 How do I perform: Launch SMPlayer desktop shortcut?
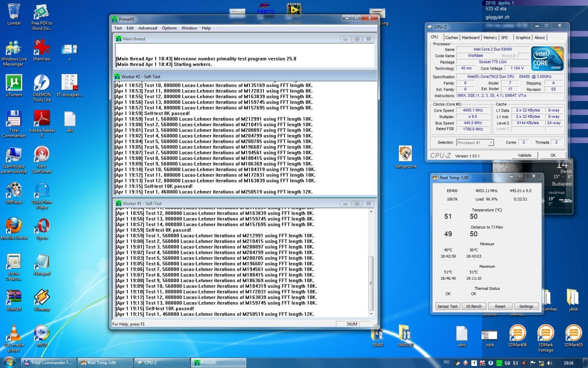(x=14, y=193)
